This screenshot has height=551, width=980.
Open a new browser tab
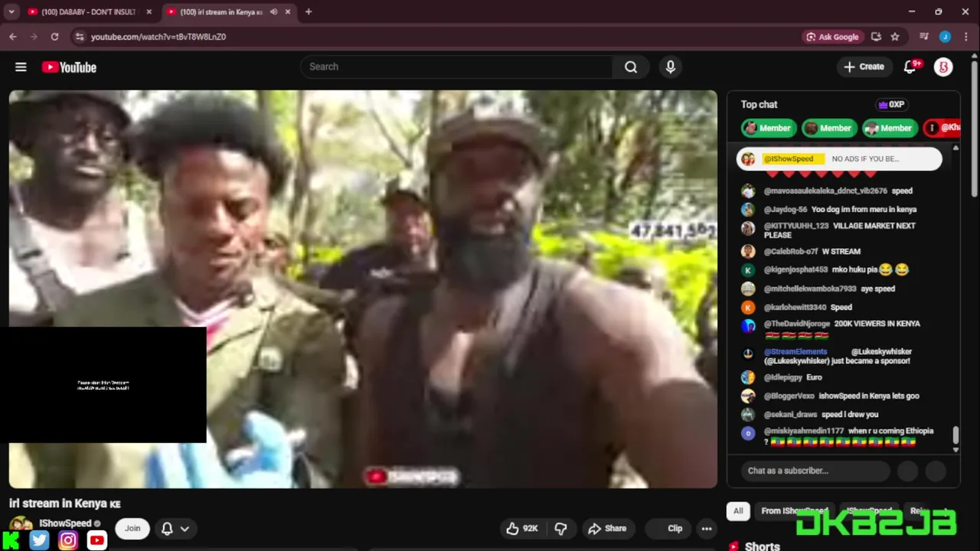(x=309, y=11)
